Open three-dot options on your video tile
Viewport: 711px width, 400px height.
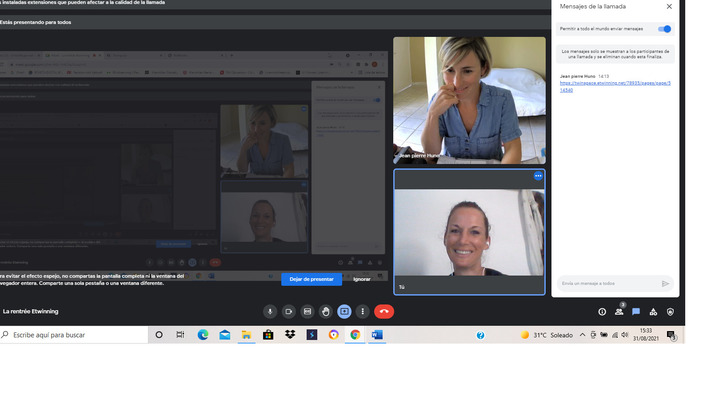pyautogui.click(x=538, y=176)
